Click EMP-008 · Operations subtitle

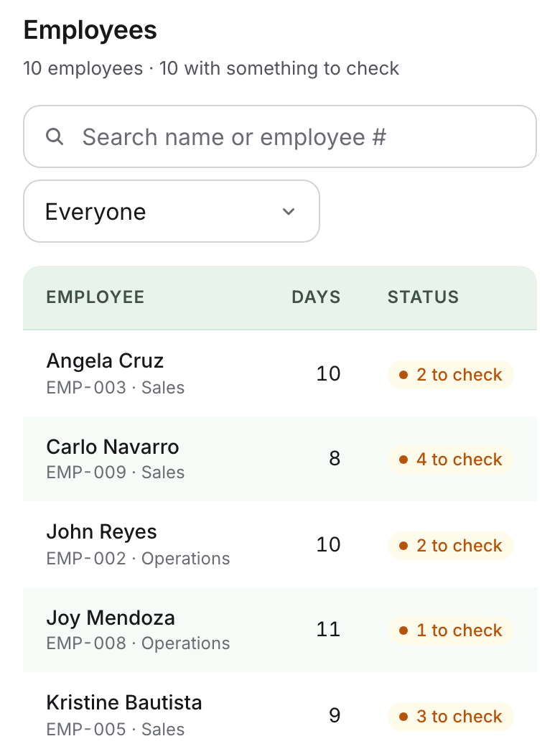(138, 643)
